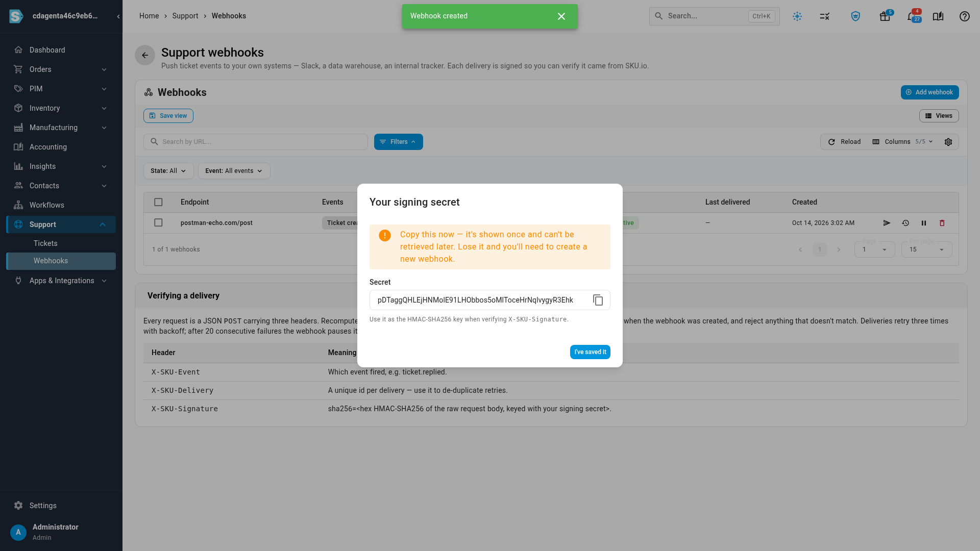Collapse the sidebar with the chevron

click(118, 16)
